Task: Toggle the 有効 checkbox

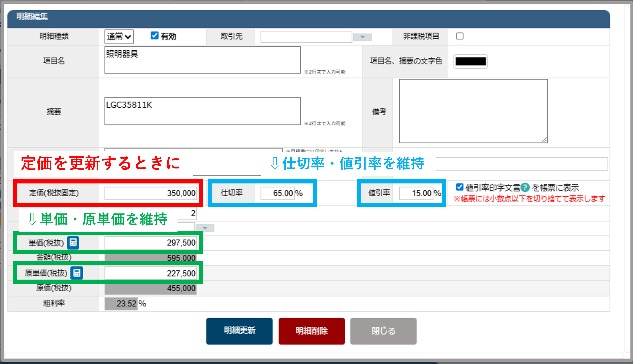Action: click(x=154, y=36)
